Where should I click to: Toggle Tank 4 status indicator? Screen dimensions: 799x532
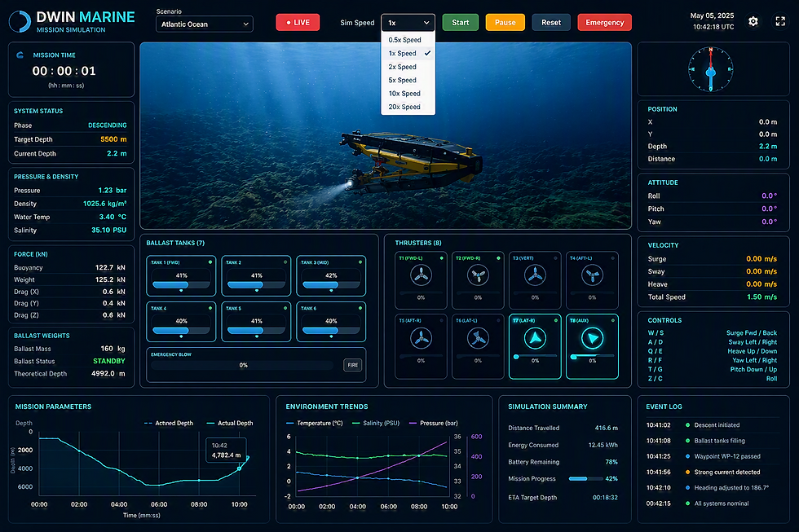(x=210, y=308)
